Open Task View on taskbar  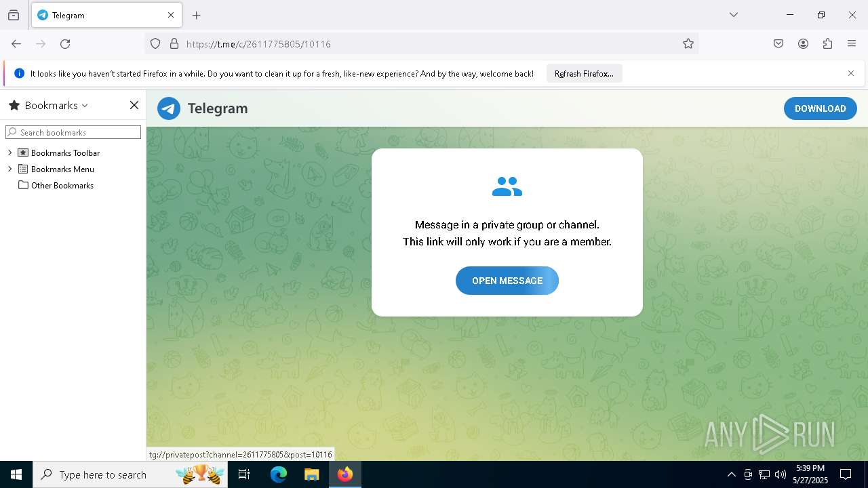[244, 474]
